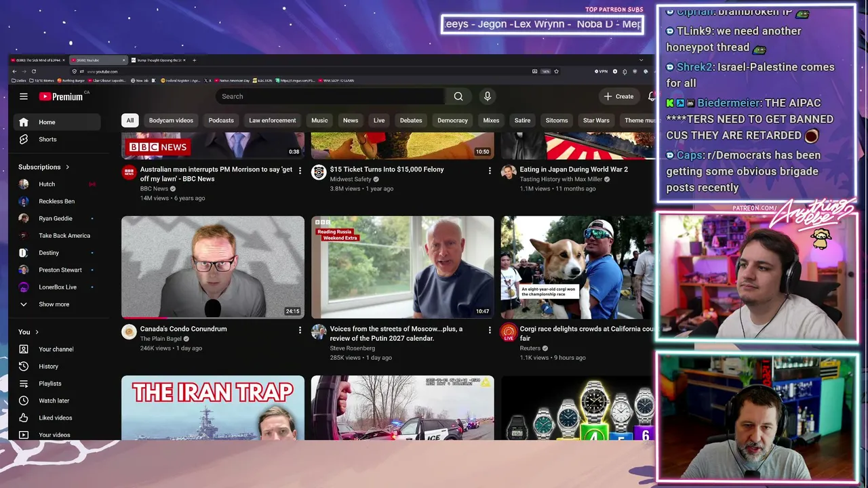Select the Bodycam videos chip
This screenshot has width=868, height=488.
tap(171, 121)
